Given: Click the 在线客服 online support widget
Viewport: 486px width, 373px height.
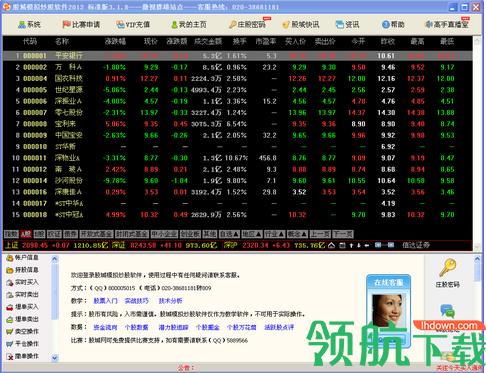Looking at the screenshot, I should [x=388, y=311].
